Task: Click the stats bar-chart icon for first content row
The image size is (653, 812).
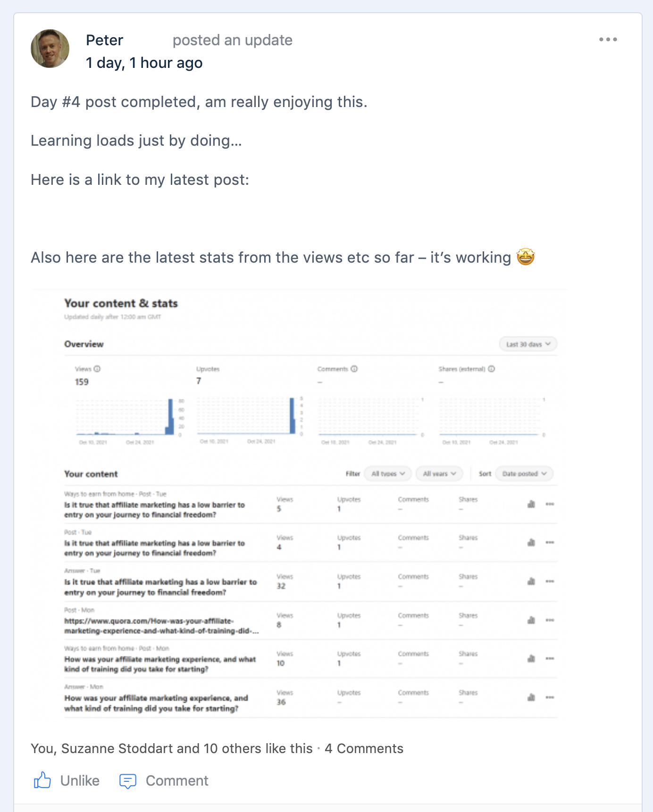Action: 531,504
